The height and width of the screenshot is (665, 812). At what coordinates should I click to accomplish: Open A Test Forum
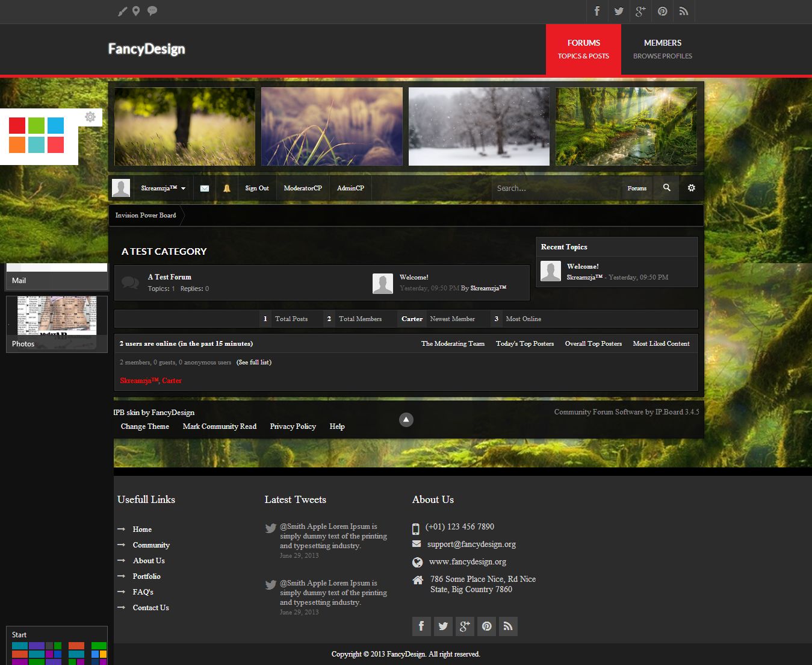tap(170, 277)
